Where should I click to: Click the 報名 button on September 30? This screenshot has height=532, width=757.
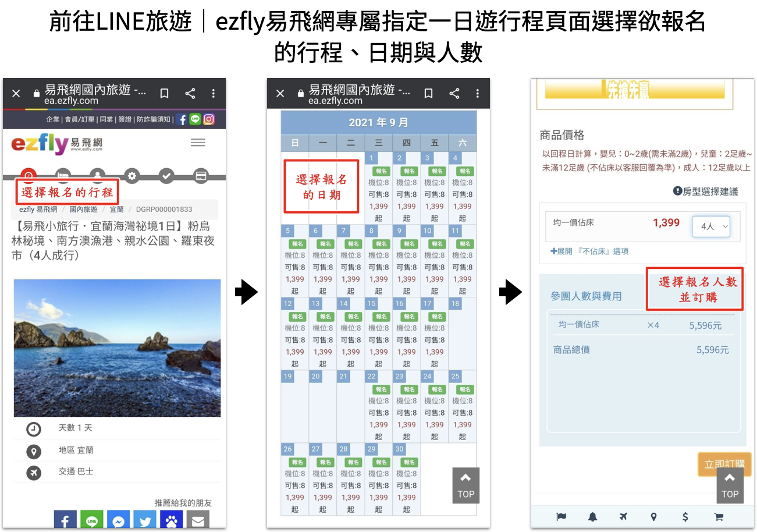point(409,462)
